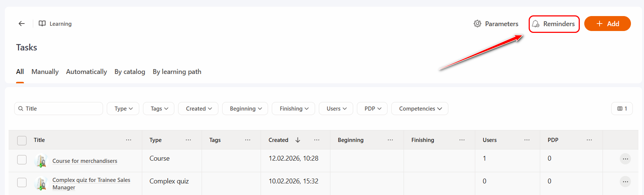Expand the Users filter dropdown
This screenshot has width=644, height=195.
point(336,109)
